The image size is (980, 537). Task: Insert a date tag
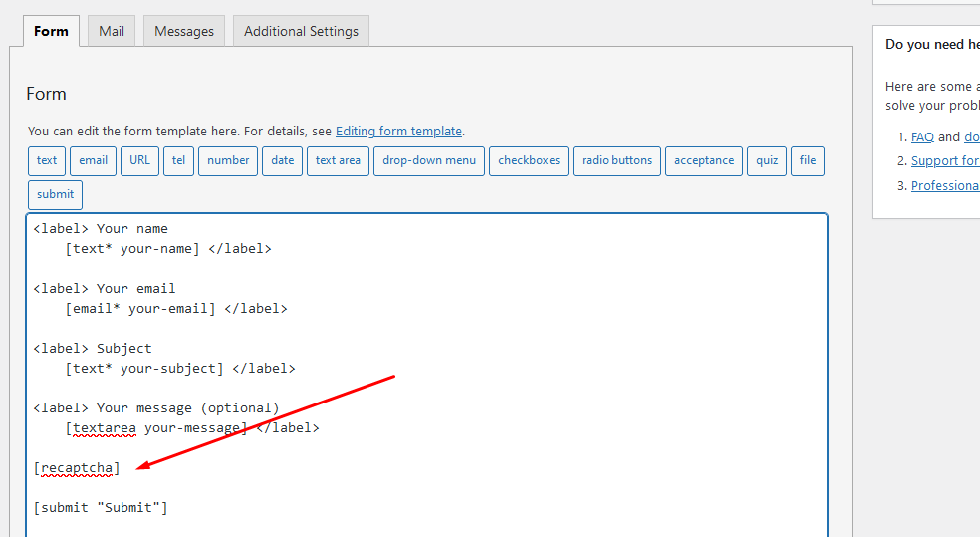coord(283,161)
